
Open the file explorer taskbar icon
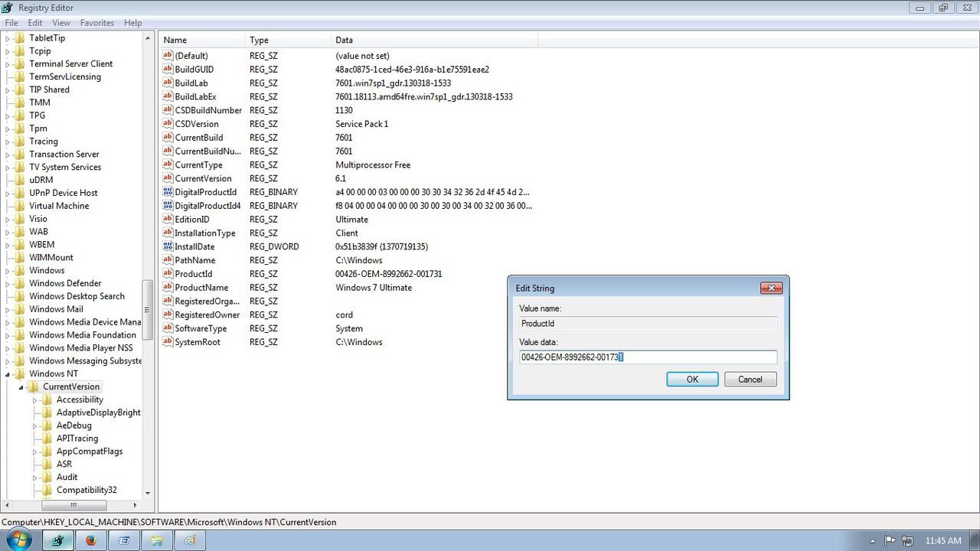coord(156,540)
